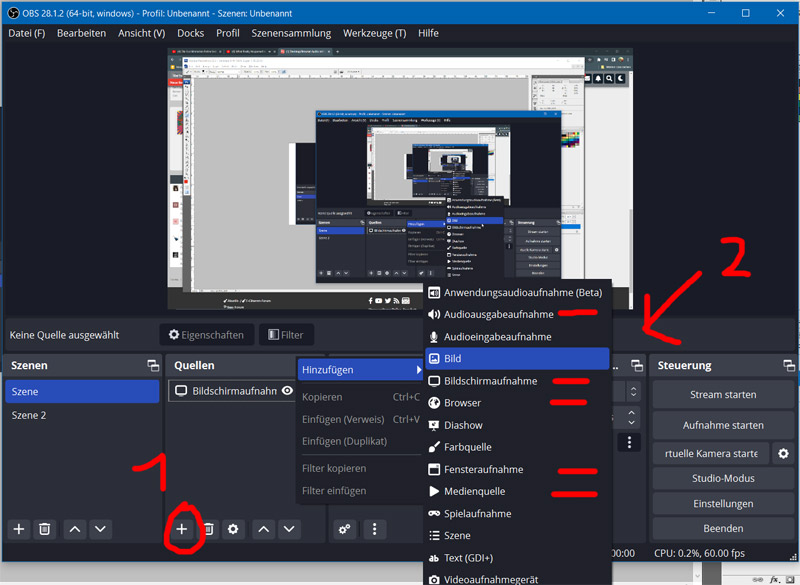Image resolution: width=800 pixels, height=585 pixels.
Task: Select the Szene entry in scenes list
Action: point(82,392)
